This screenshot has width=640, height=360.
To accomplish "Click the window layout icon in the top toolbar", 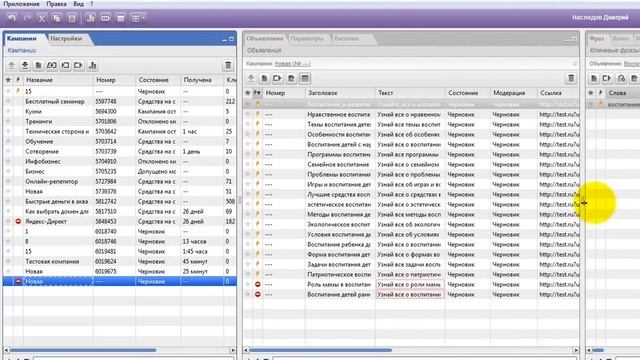I will [120, 18].
